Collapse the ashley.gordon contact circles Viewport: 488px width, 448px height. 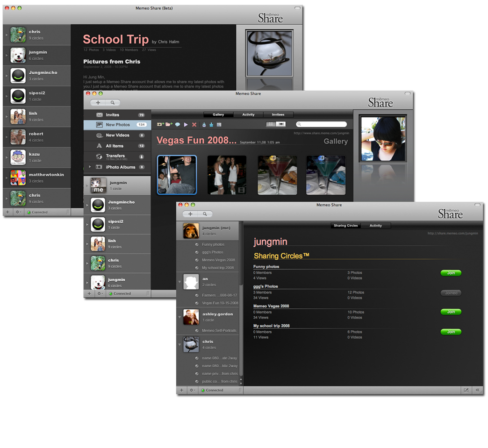[x=180, y=317]
